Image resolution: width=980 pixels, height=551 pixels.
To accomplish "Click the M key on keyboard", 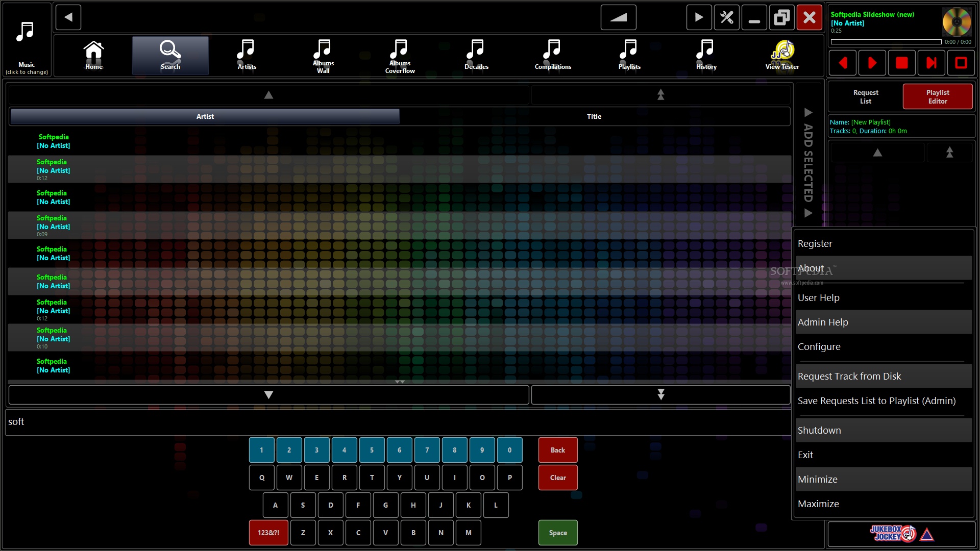I will [x=469, y=533].
